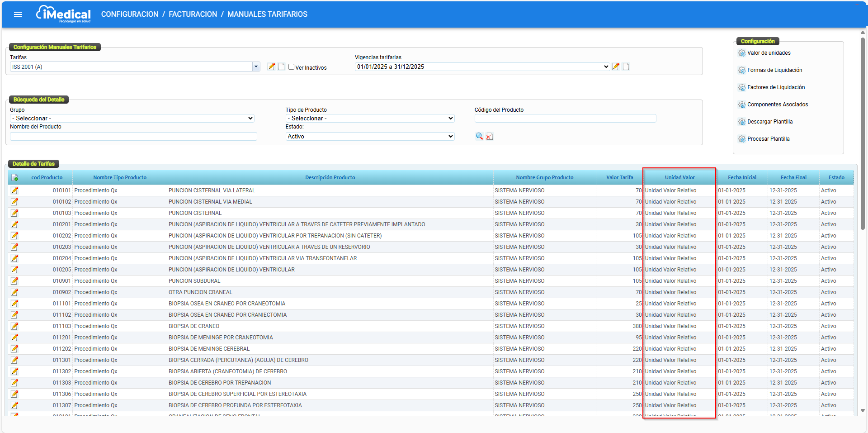The image size is (868, 433).
Task: Click the magnifying glass search icon
Action: (x=479, y=136)
